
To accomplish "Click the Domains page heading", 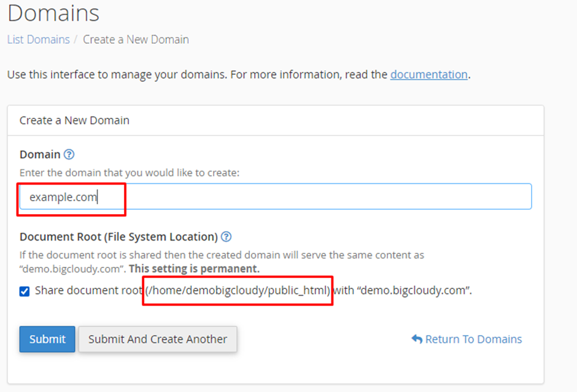I will click(x=53, y=13).
